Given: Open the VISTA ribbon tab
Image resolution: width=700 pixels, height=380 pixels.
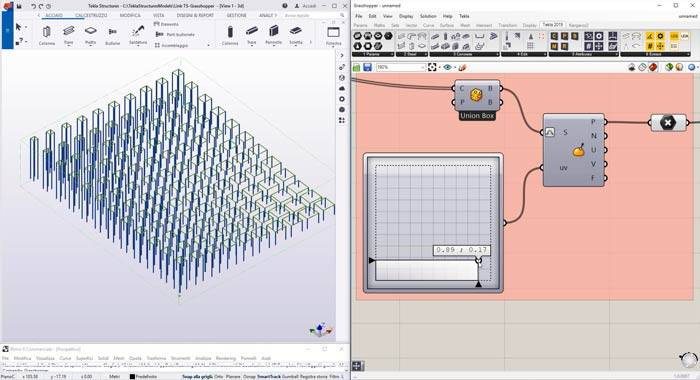Looking at the screenshot, I should pyautogui.click(x=158, y=15).
